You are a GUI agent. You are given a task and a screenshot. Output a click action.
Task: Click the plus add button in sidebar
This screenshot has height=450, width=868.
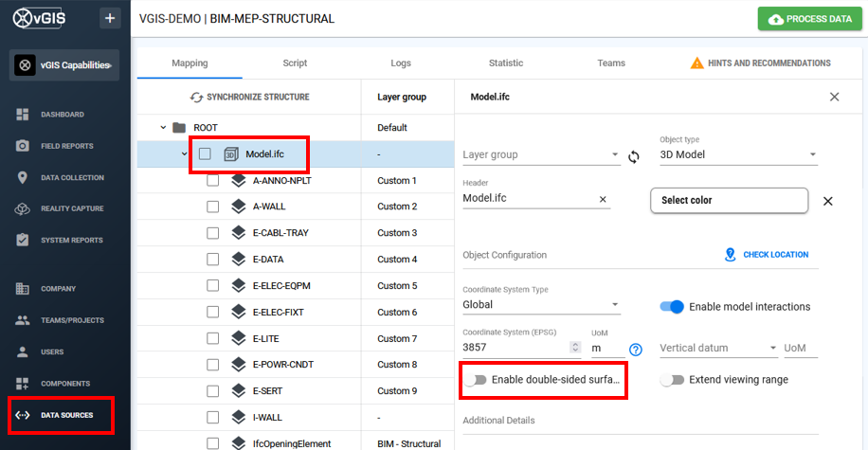[x=110, y=18]
